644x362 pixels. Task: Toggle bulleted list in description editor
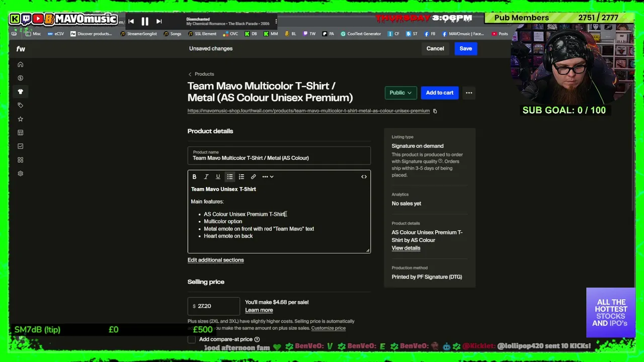click(230, 176)
